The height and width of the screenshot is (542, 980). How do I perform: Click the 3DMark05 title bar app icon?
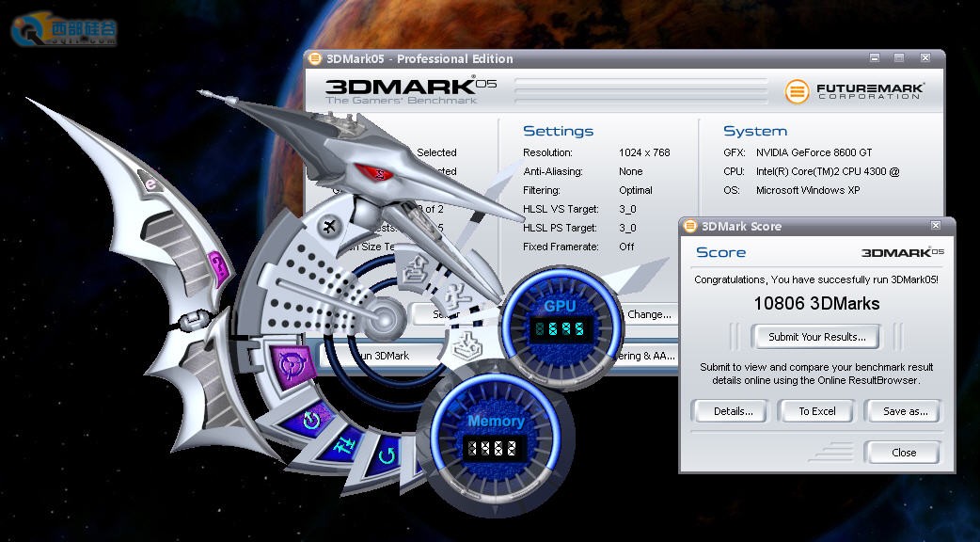click(314, 58)
